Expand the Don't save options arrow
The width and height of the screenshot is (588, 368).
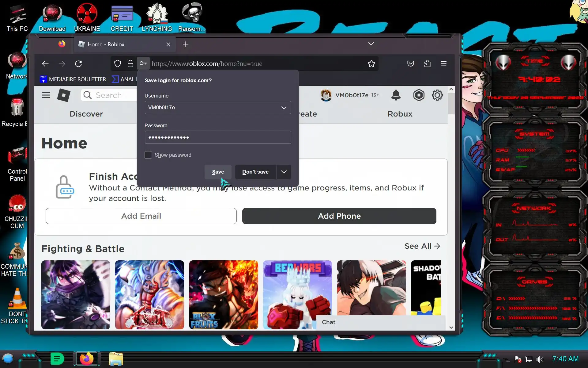284,172
